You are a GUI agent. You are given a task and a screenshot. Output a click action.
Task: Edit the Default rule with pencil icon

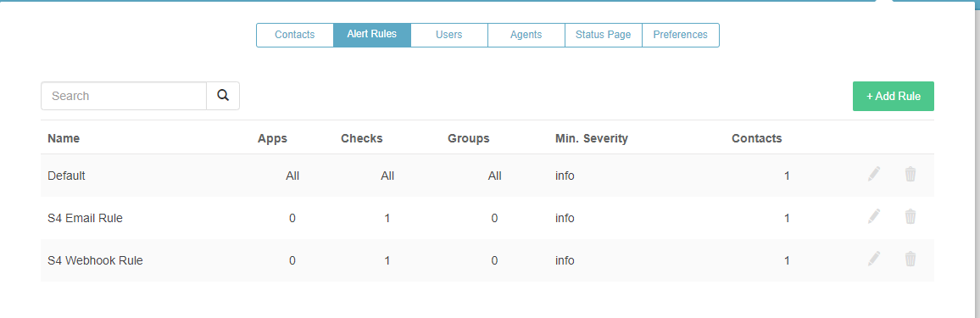click(x=874, y=174)
